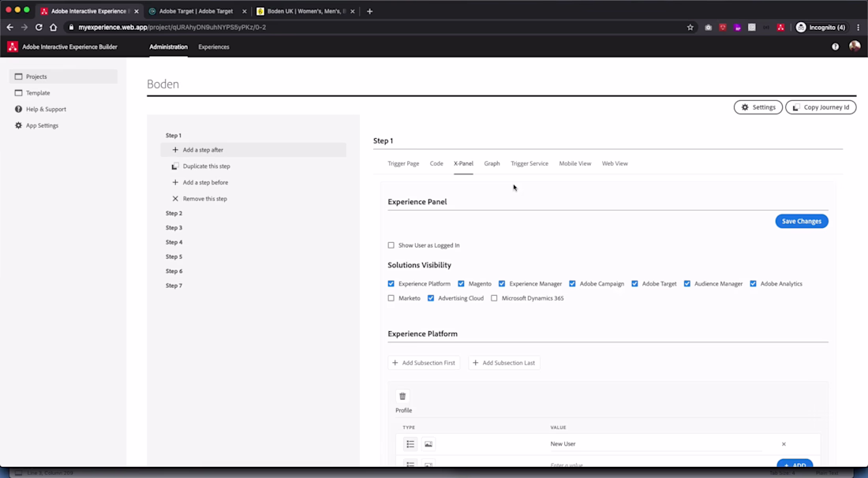Click the Adobe logo in the app header

tap(12, 47)
